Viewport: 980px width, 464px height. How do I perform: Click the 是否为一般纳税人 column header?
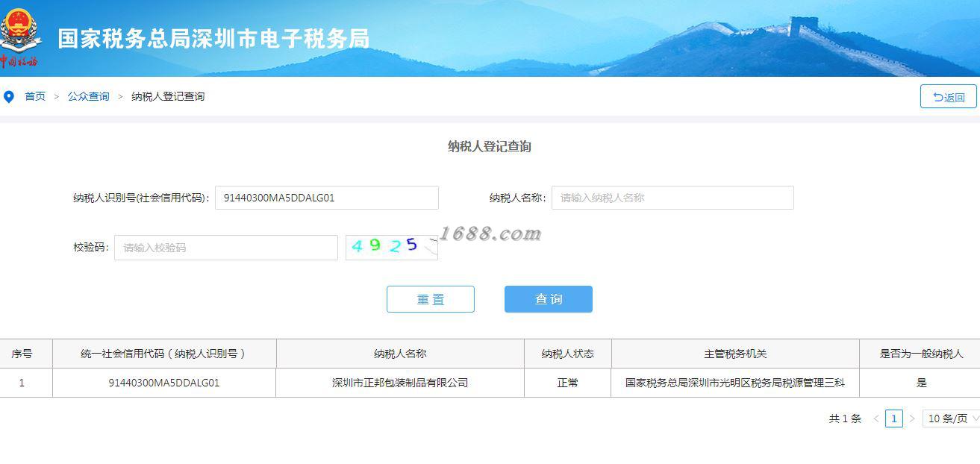tap(921, 354)
